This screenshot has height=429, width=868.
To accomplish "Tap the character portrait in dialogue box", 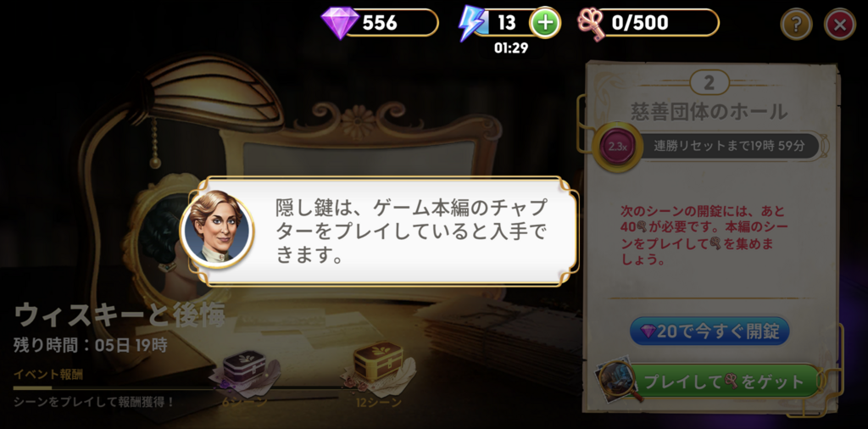I will click(x=217, y=231).
